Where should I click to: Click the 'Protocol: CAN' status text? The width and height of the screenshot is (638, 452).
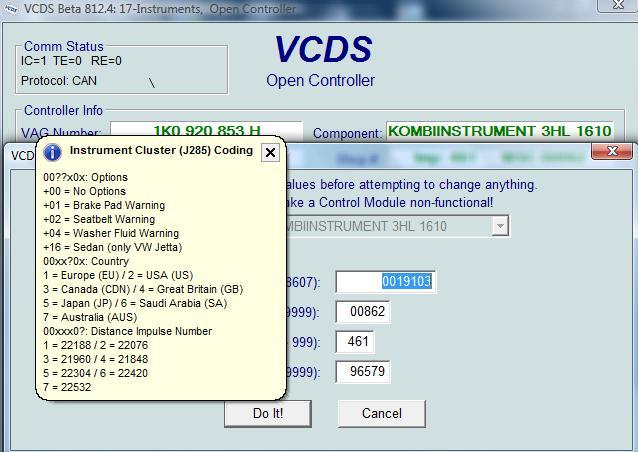59,81
